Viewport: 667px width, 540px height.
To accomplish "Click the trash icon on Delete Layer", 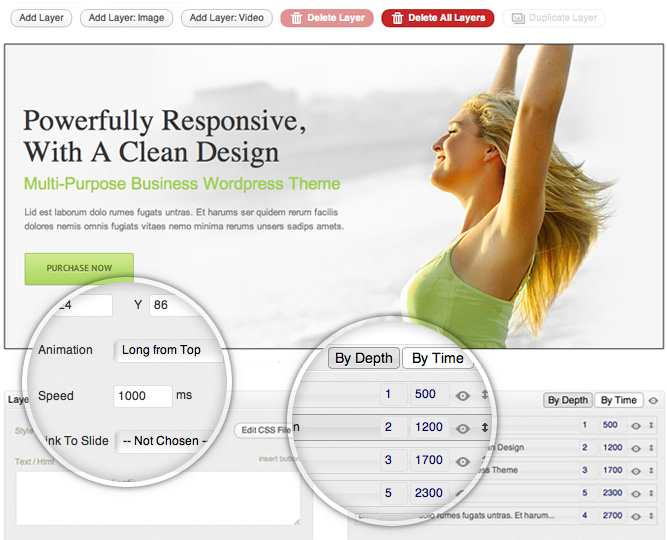I will [296, 18].
